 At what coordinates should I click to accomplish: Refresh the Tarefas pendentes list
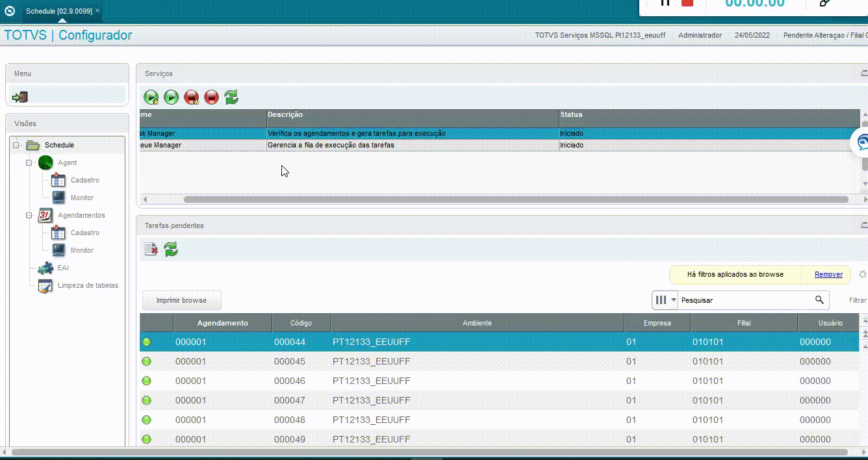[x=171, y=249]
